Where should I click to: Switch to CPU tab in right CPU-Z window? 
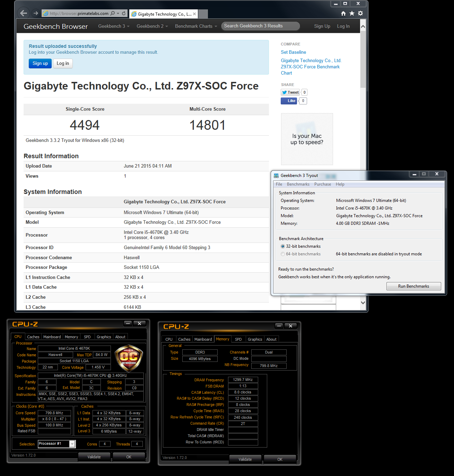(169, 339)
